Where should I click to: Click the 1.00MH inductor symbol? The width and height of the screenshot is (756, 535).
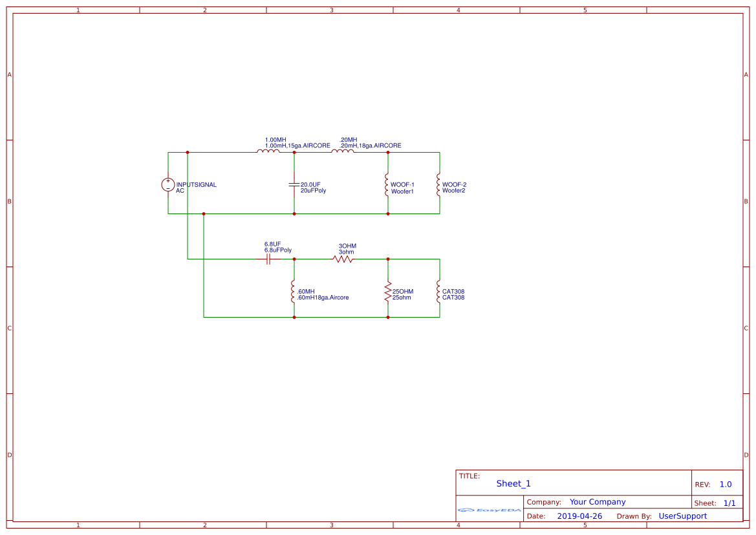pos(268,151)
